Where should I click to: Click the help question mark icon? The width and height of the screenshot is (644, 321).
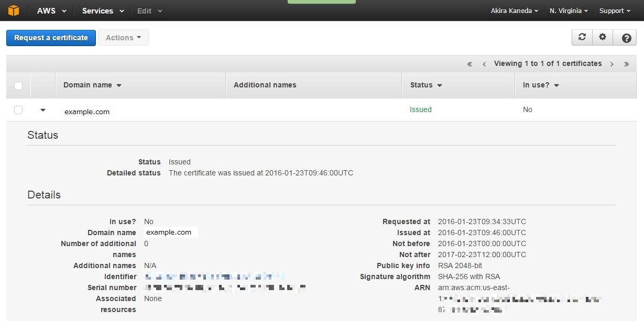point(626,38)
